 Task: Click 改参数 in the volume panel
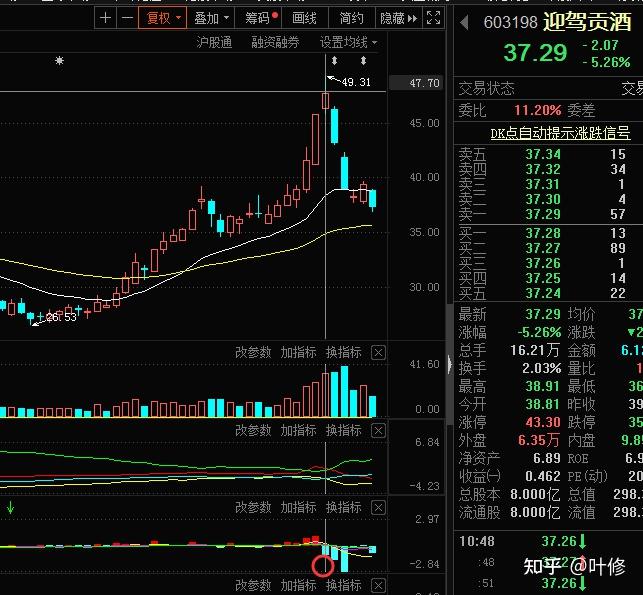tap(253, 352)
